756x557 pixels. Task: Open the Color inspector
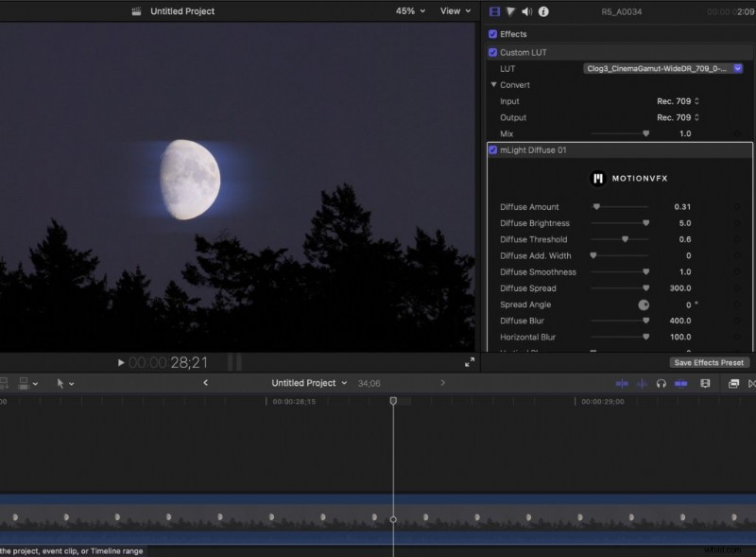(509, 11)
